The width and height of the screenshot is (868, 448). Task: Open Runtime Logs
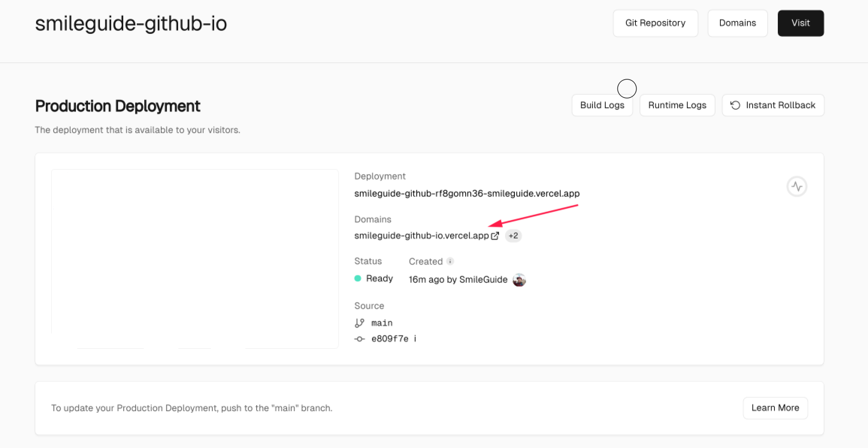point(677,105)
